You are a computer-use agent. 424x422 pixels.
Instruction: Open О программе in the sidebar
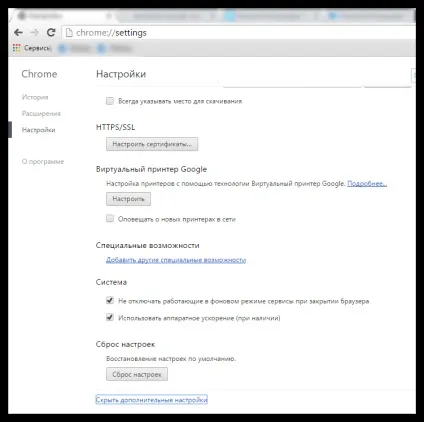point(43,161)
